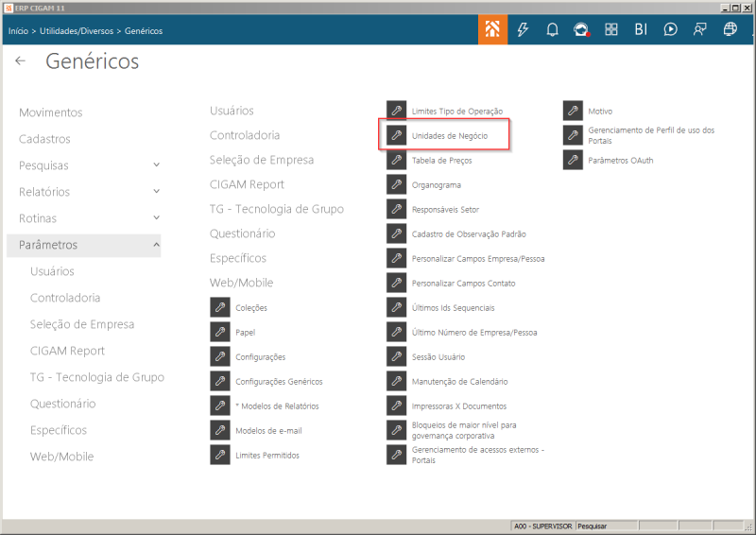Click the wrench icon for Motivo

[573, 111]
